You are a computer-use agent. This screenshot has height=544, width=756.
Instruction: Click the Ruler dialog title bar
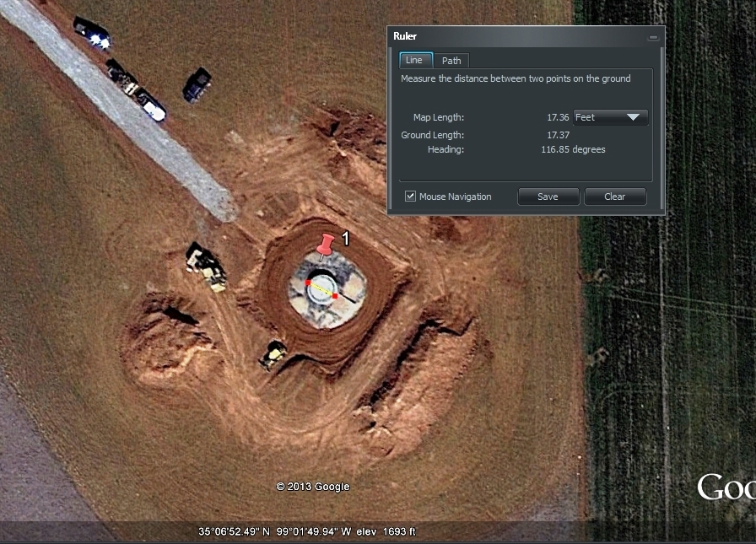[x=526, y=36]
